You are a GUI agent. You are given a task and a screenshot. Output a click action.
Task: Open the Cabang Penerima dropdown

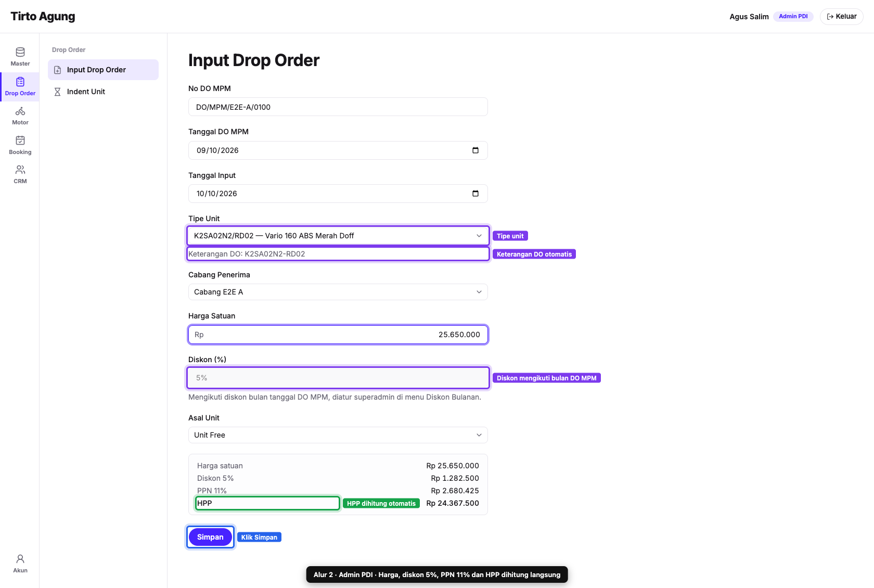click(338, 292)
